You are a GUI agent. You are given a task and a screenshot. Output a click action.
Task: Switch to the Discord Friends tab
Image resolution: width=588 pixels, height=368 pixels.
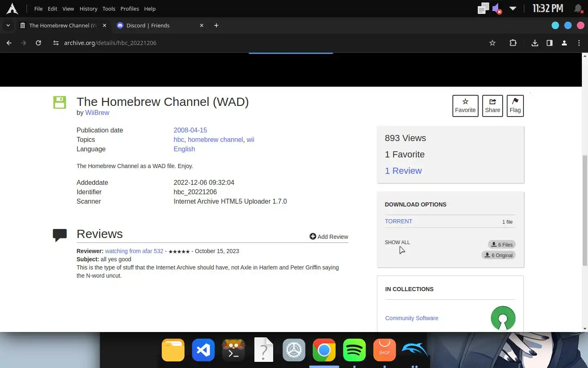(160, 25)
